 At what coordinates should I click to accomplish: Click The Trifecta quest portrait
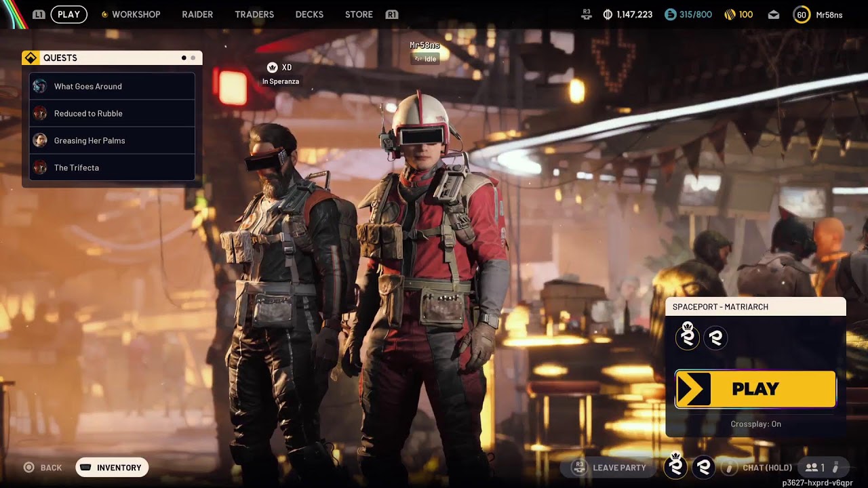pos(40,167)
